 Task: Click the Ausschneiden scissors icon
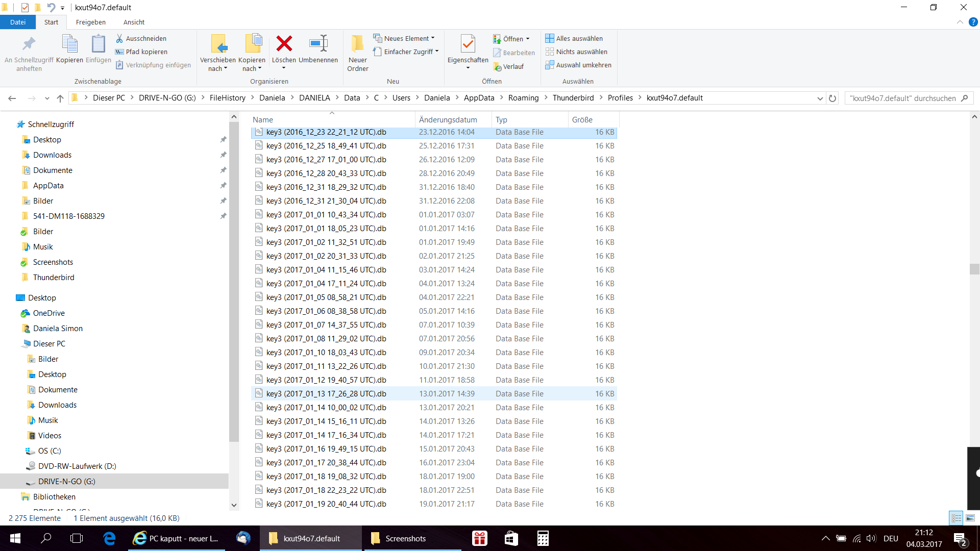(119, 38)
